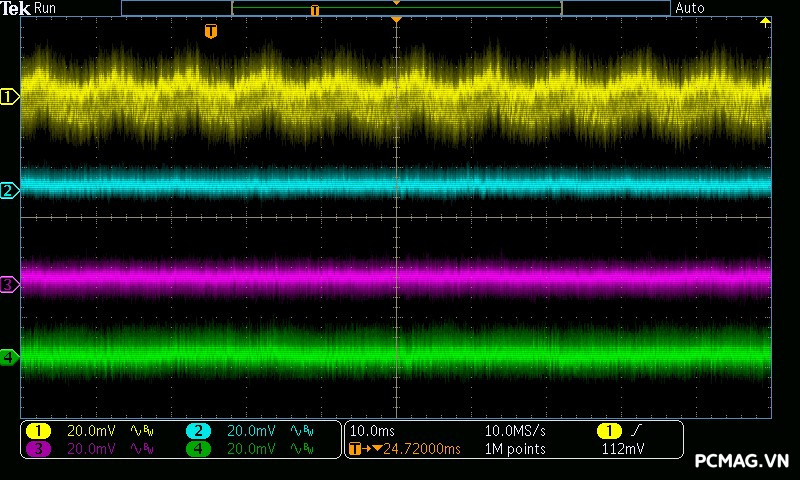
Task: Click the orange T trigger position marker on the graticule
Action: pos(210,32)
